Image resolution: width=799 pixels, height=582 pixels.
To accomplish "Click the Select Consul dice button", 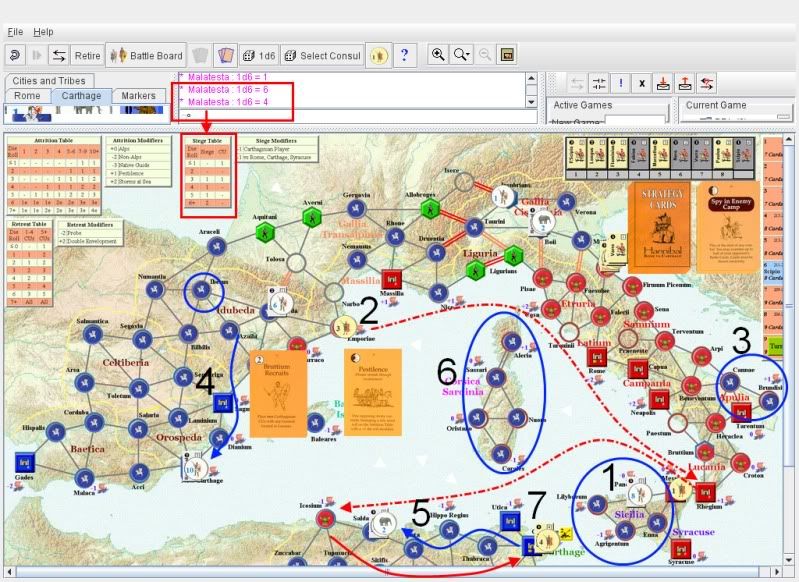I will 322,56.
